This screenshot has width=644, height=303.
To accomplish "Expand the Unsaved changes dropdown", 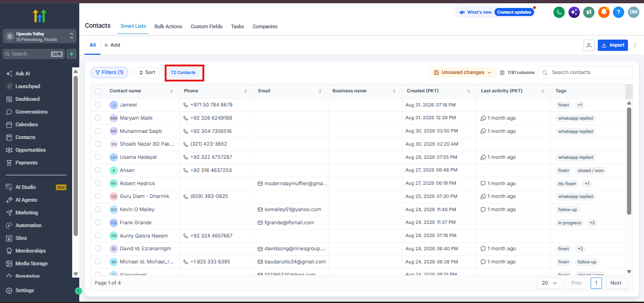I will coord(462,73).
